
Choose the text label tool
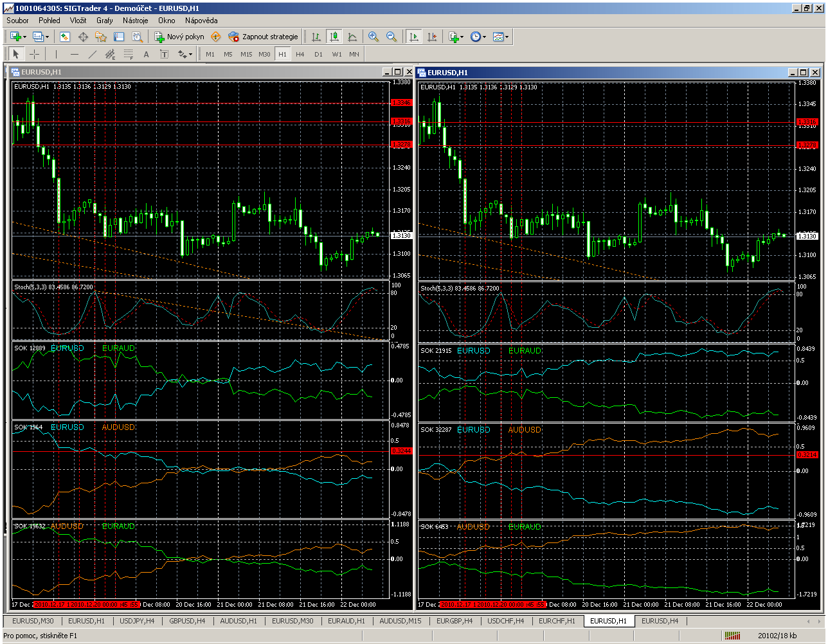click(146, 55)
